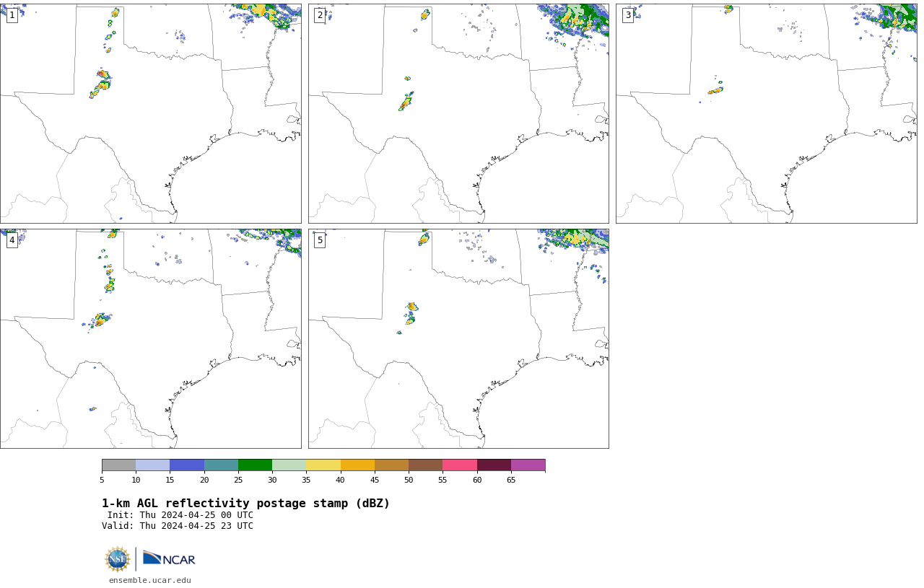This screenshot has height=588, width=924.
Task: Open ensemble member 1 map panel
Action: pos(150,113)
